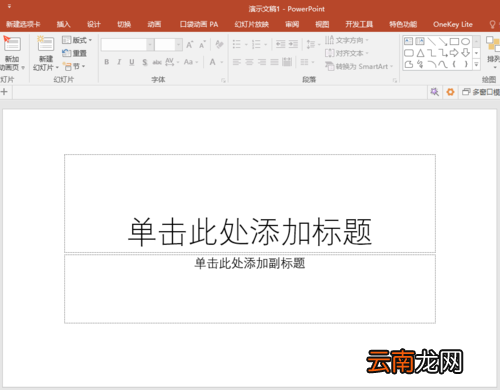The image size is (500, 390).
Task: Toggle text shadow (S) formatting
Action: click(x=144, y=62)
